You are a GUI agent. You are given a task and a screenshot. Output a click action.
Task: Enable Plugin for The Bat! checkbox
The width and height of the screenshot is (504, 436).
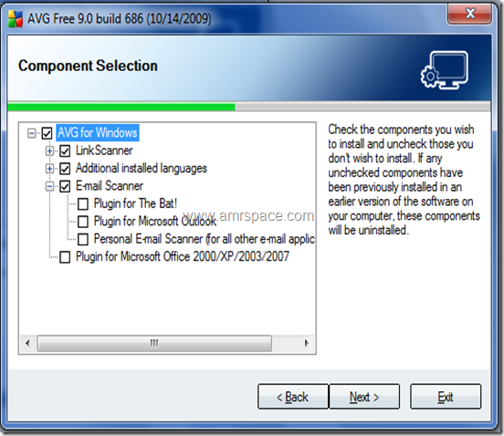pos(83,204)
